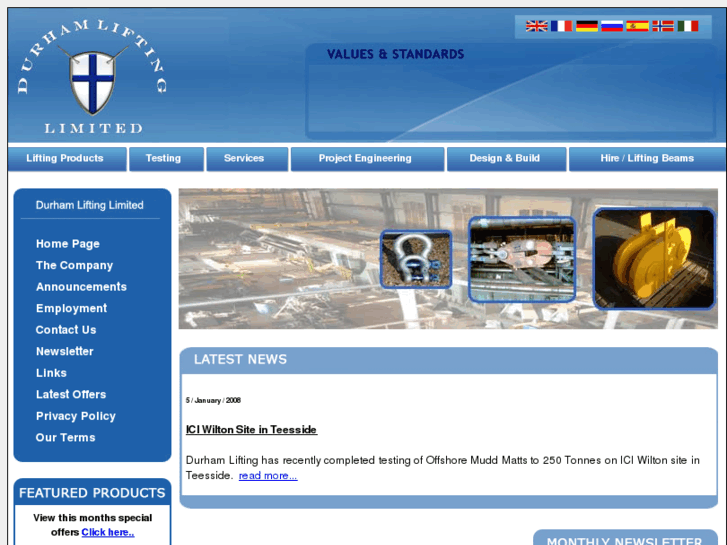
Task: Open the machinery photo thumbnail in the banner
Action: pos(522,259)
